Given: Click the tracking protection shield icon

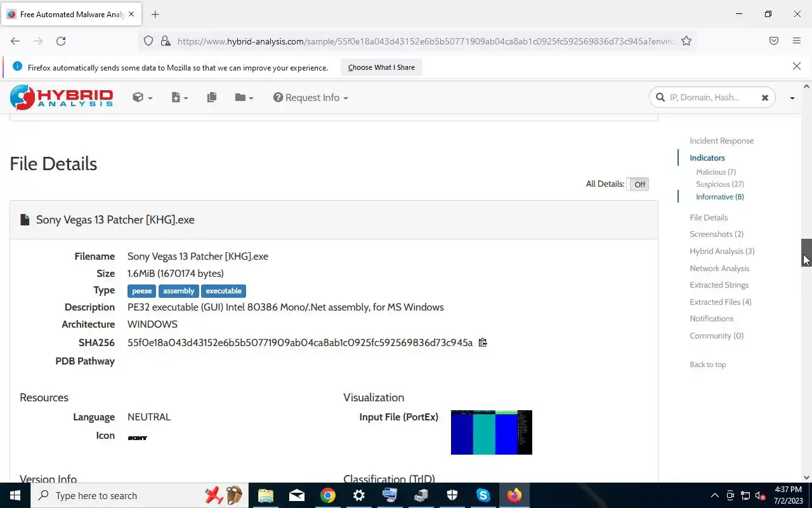Looking at the screenshot, I should [x=148, y=41].
